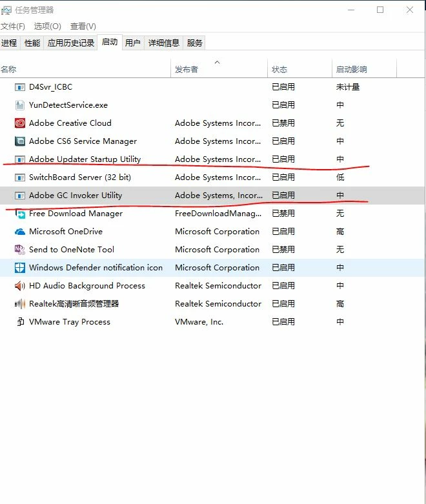The height and width of the screenshot is (504, 426).
Task: Select VMware Tray Process entry
Action: tap(70, 322)
